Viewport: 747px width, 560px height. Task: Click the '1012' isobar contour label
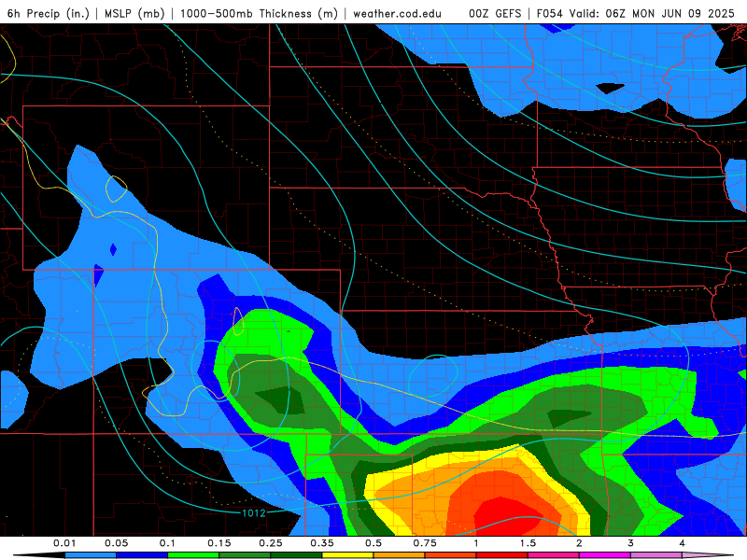tap(254, 512)
